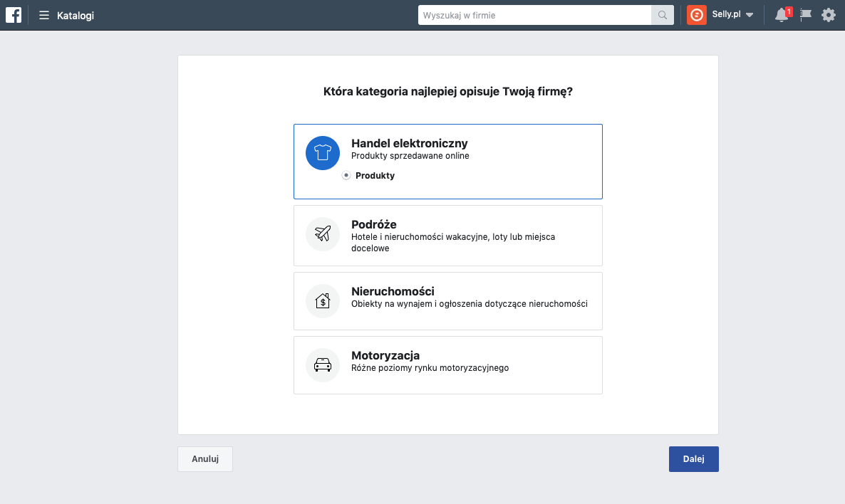845x504 pixels.
Task: Click the house real estate icon
Action: pos(323,301)
